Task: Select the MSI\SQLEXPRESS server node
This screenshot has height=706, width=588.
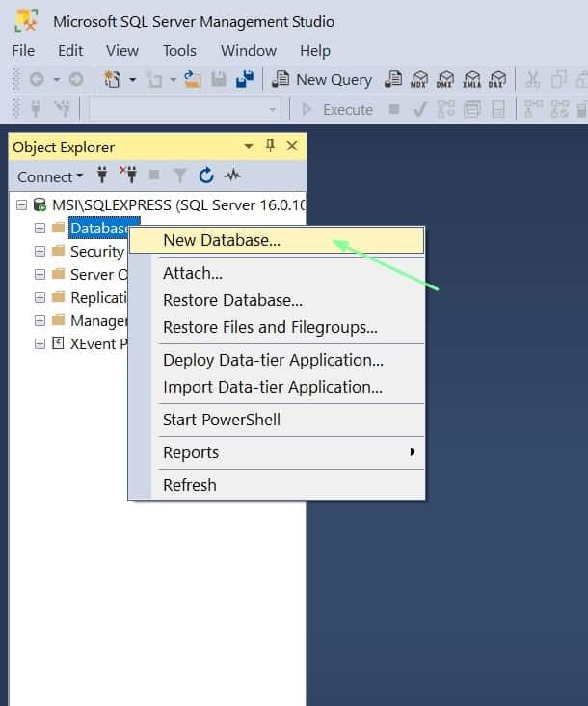Action: point(178,205)
